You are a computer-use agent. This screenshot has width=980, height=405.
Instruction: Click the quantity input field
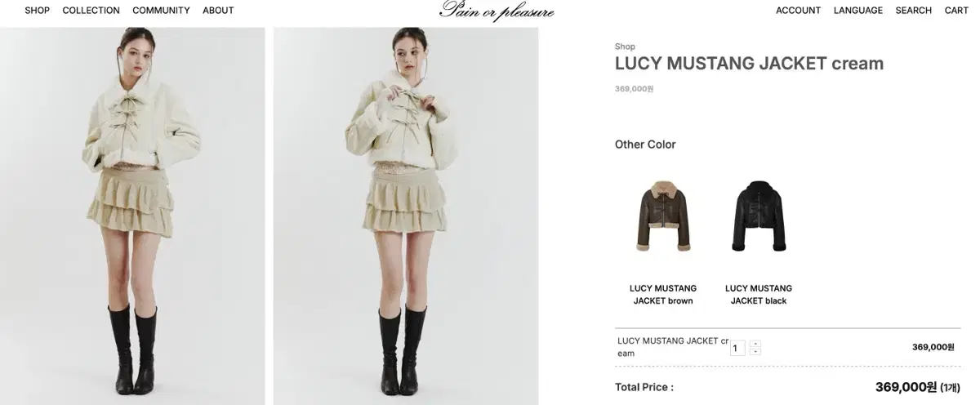[737, 348]
